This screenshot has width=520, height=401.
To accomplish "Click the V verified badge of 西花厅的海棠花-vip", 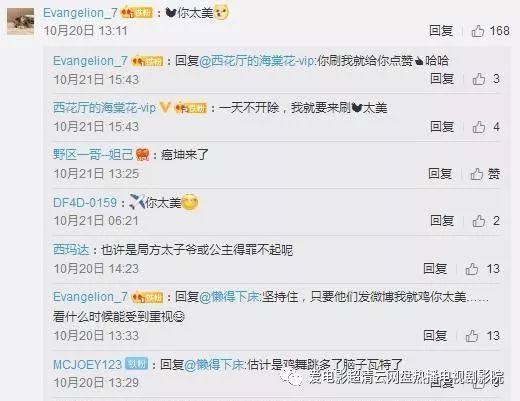I will tap(165, 107).
